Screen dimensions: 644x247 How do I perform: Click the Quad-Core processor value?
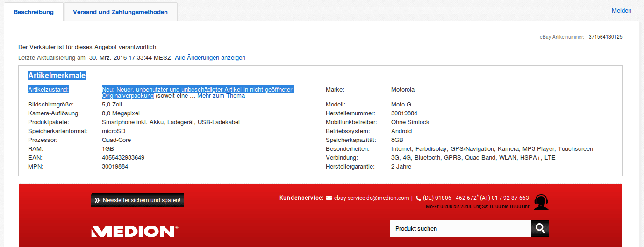pyautogui.click(x=116, y=140)
